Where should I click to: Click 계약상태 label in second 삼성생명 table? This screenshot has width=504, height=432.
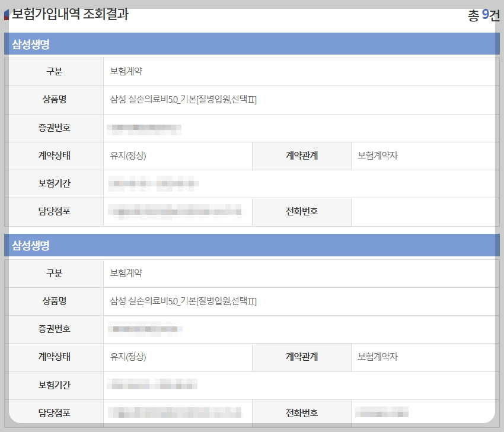pos(55,357)
